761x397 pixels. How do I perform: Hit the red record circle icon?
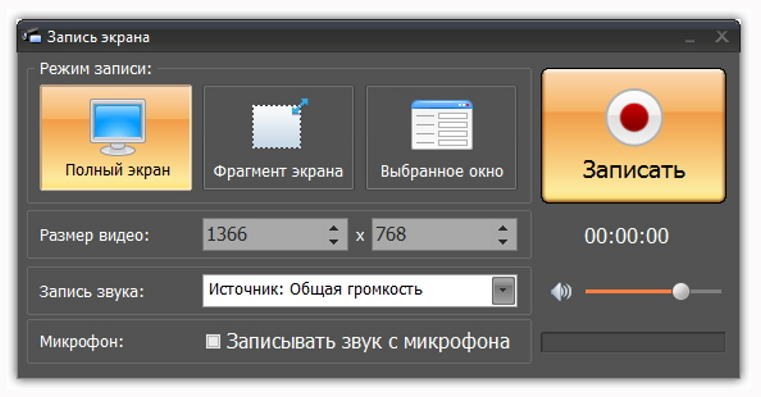(634, 117)
